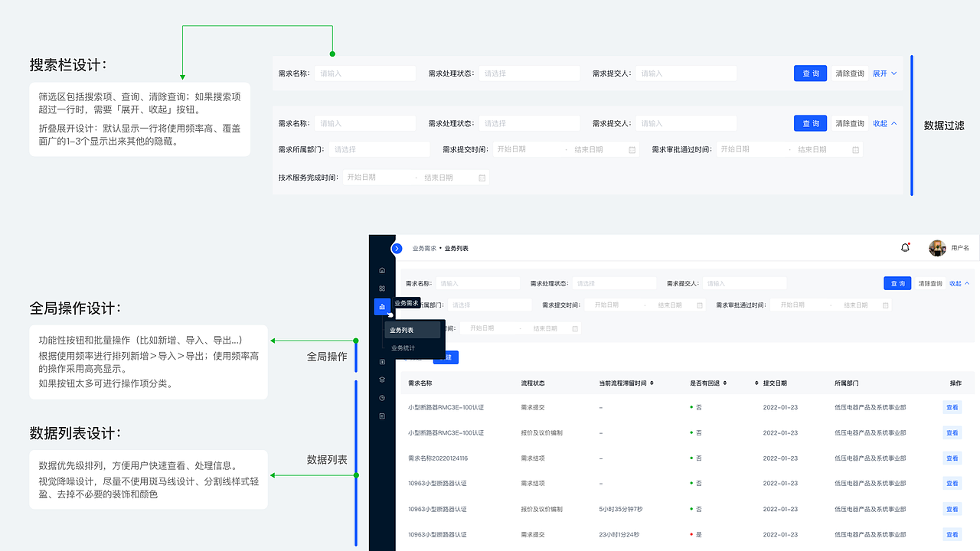
Task: Click 查看 for the 报价及议价编制 RMC3E-100 row
Action: click(x=952, y=433)
